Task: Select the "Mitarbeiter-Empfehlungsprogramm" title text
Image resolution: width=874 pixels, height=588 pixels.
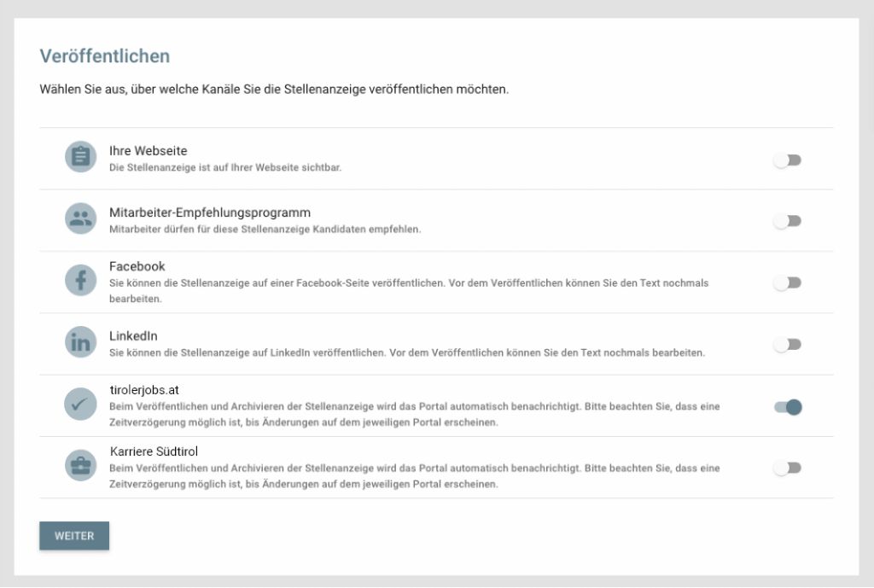Action: tap(209, 212)
